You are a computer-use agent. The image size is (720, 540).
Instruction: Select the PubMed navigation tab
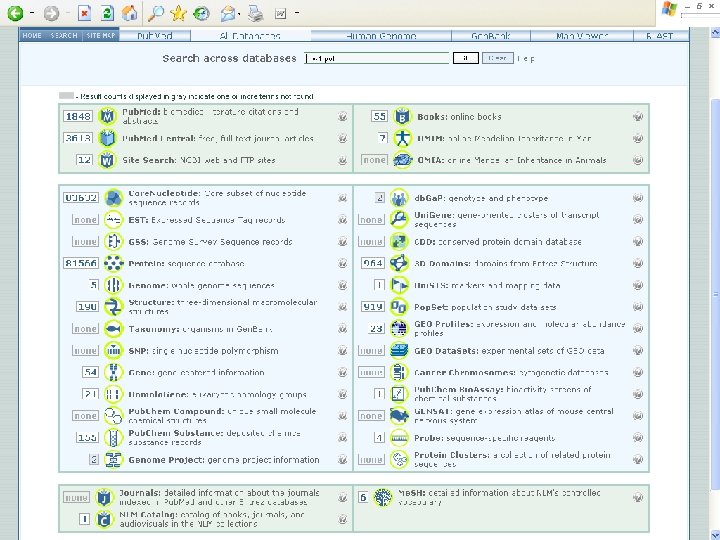pos(155,35)
